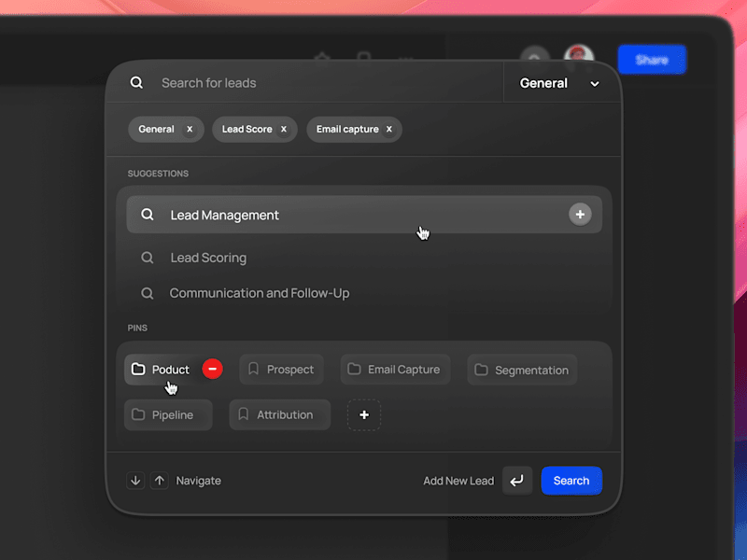Click the navigate up arrow key icon
The width and height of the screenshot is (747, 560).
click(160, 481)
